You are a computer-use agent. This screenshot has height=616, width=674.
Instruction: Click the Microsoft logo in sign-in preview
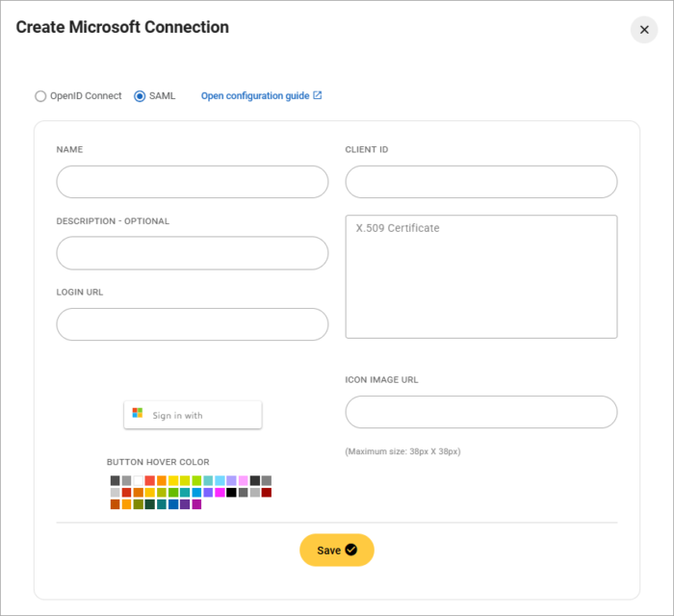[138, 414]
